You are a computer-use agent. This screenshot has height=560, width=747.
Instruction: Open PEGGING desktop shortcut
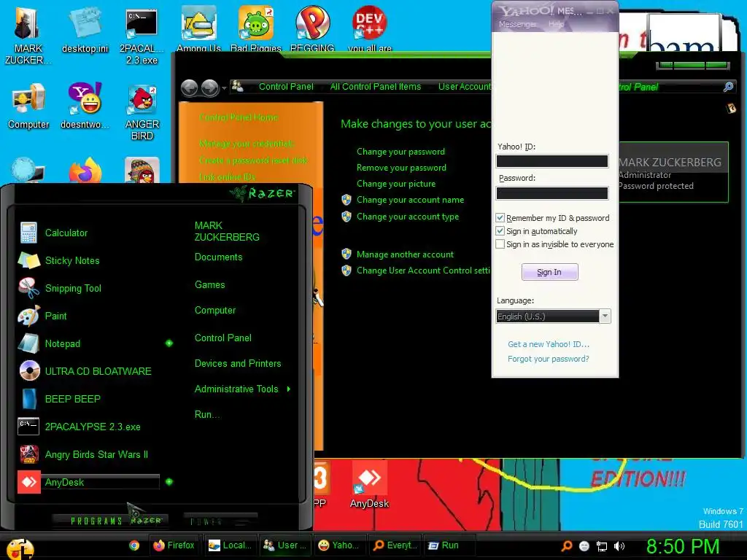click(x=312, y=28)
